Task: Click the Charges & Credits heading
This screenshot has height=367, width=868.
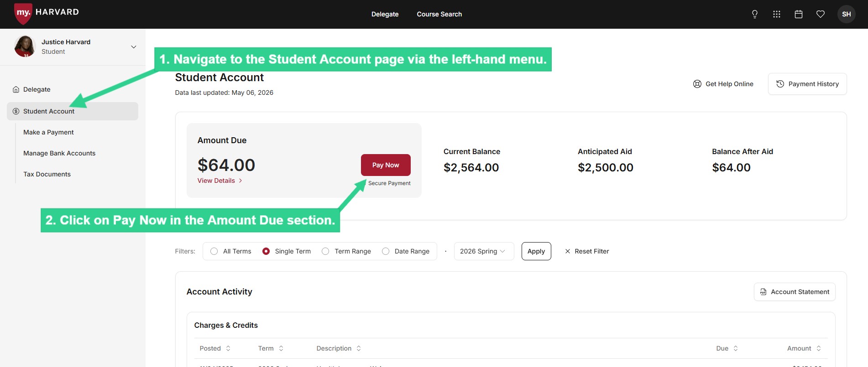Action: click(x=226, y=325)
